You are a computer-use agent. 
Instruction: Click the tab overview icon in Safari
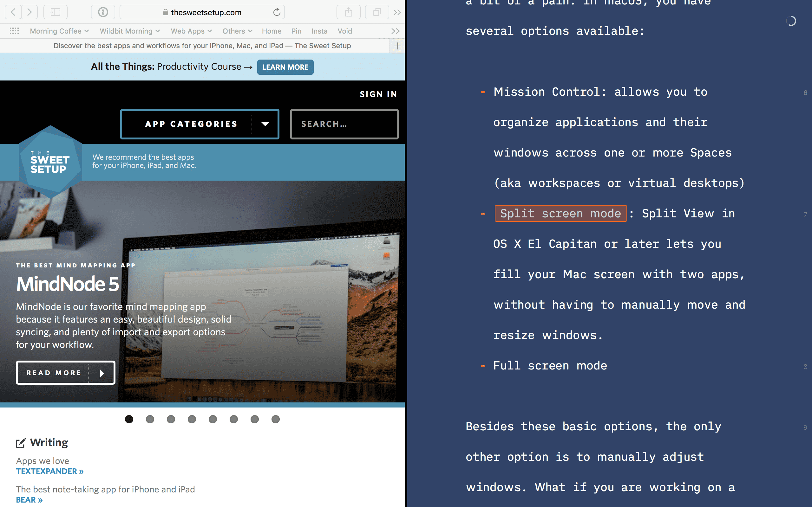click(x=377, y=11)
